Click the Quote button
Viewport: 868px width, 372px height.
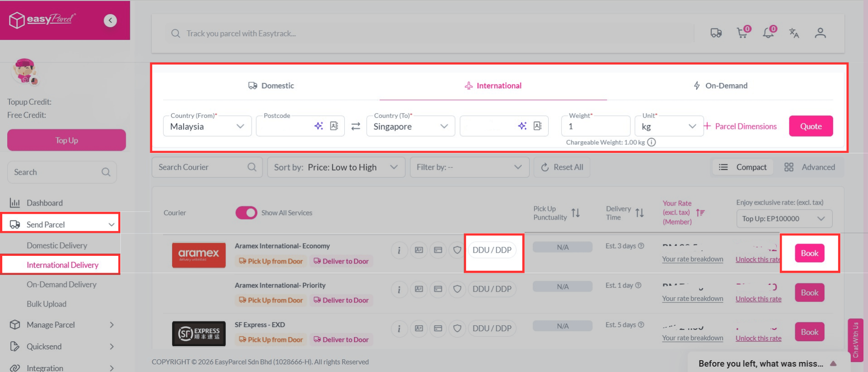[x=810, y=126]
